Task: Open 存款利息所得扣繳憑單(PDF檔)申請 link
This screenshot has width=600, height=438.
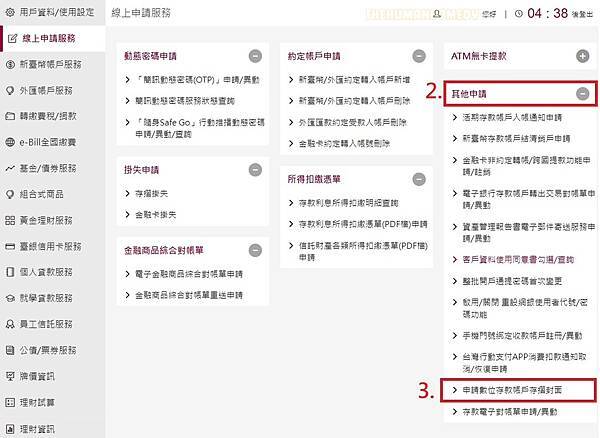Action: pyautogui.click(x=363, y=224)
